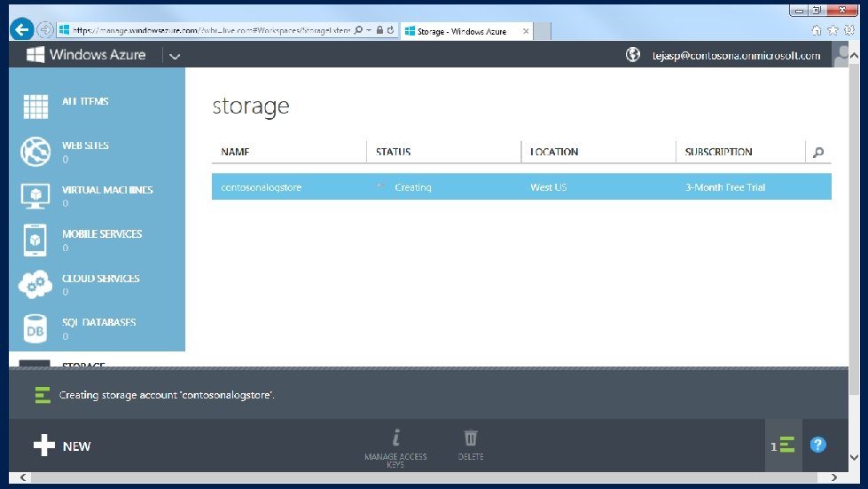
Task: Click the Web Sites globe icon
Action: click(x=35, y=151)
